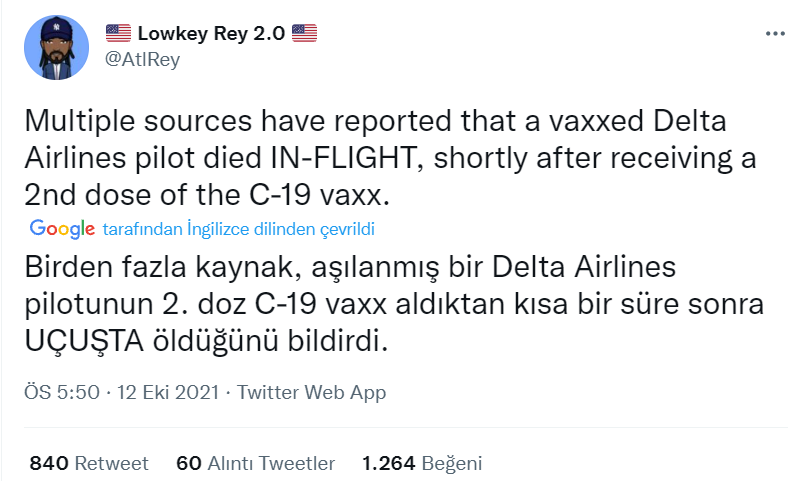Show the 60 Alıntı Tweetler list
The width and height of the screenshot is (802, 481).
[255, 463]
